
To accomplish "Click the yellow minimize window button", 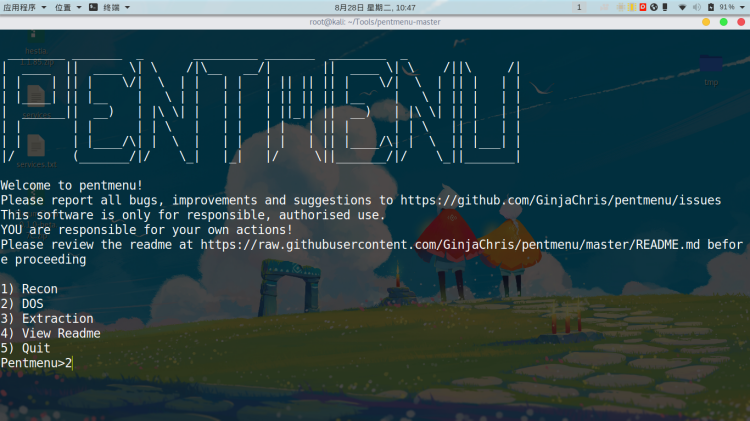I will [x=706, y=22].
